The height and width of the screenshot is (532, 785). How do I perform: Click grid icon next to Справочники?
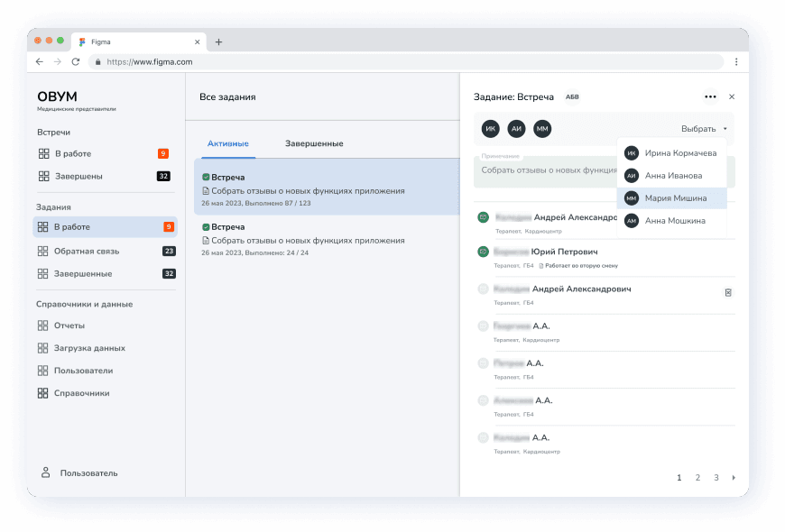(43, 393)
